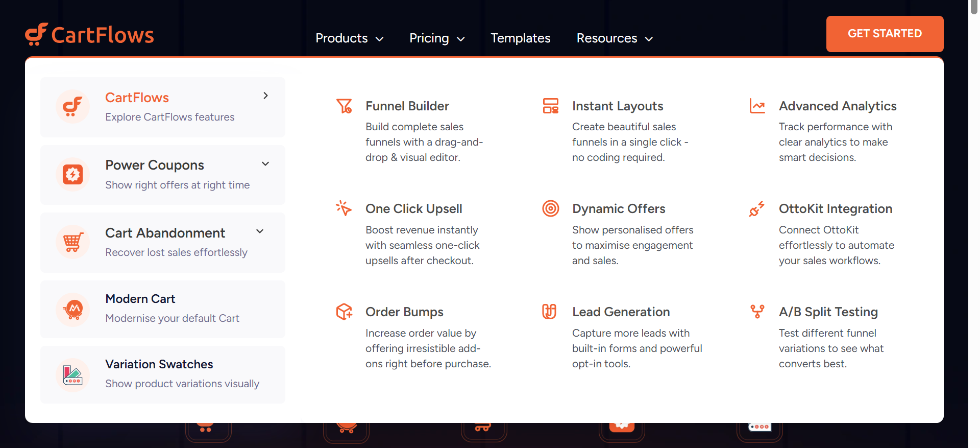Expand the Cart Abandonment chevron

pos(260,231)
